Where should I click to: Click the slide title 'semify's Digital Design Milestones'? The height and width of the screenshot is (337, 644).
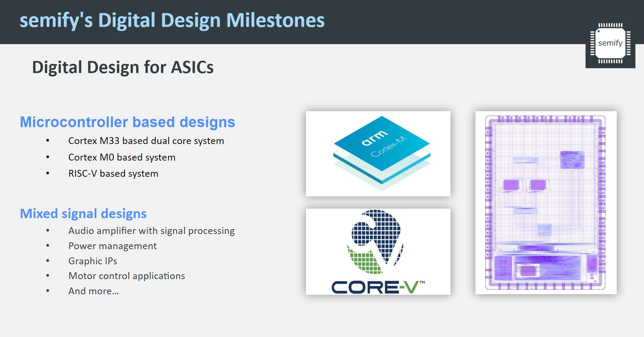pos(172,20)
